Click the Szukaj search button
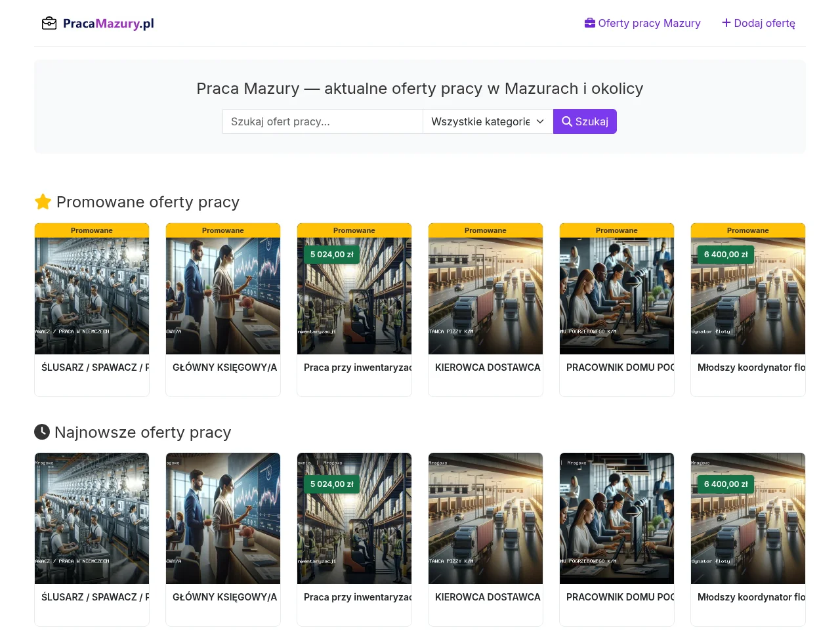840x630 pixels. [585, 121]
